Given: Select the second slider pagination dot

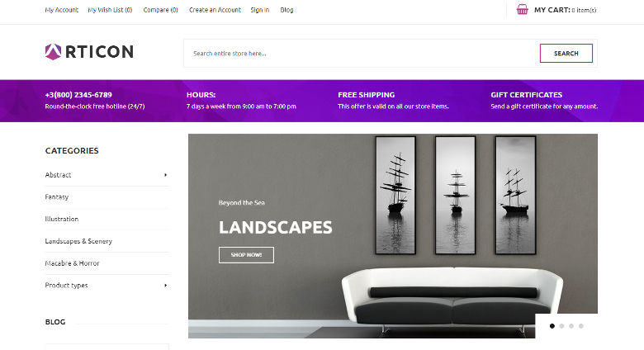Looking at the screenshot, I should point(561,326).
